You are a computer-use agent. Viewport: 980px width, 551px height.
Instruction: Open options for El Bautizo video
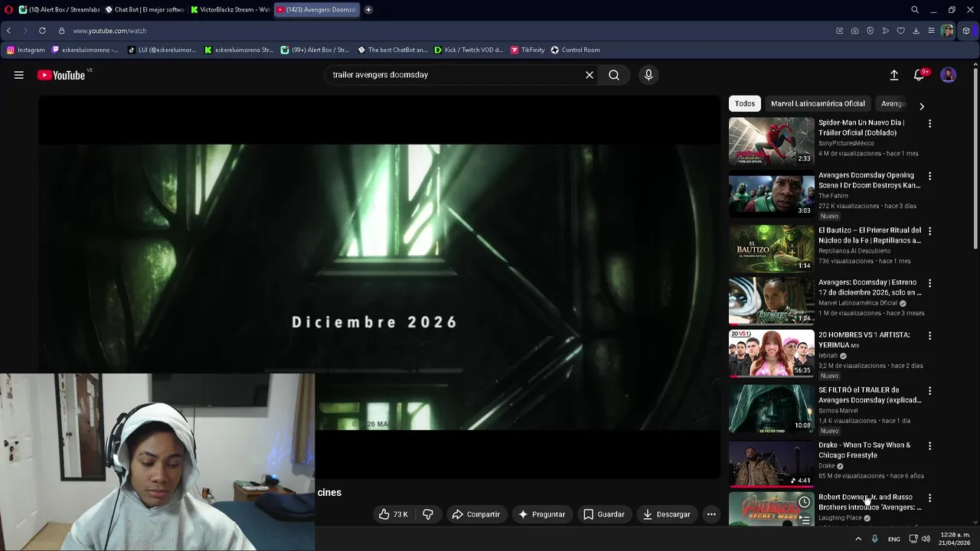[x=930, y=230]
